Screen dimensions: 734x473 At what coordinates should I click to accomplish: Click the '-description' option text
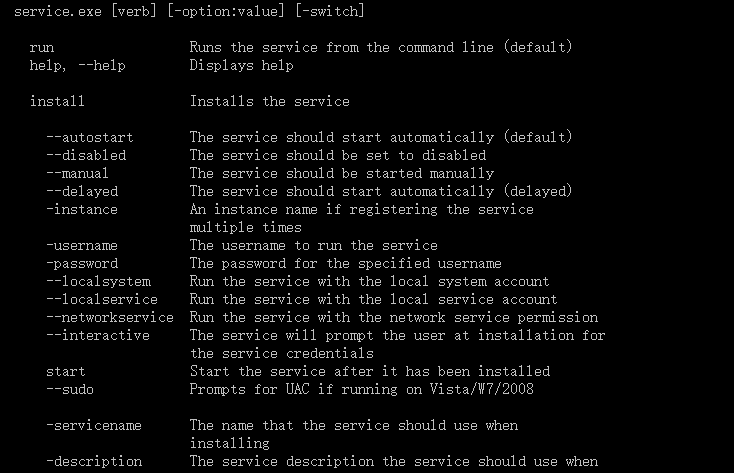pos(94,462)
